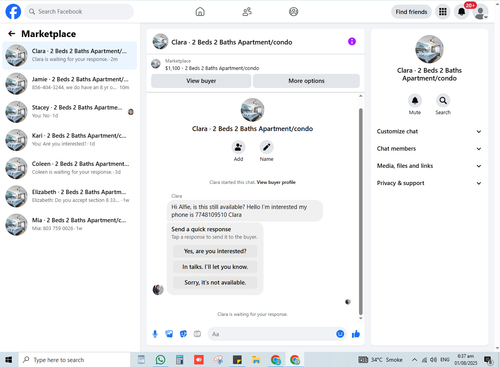Open the Windows Start menu
Image resolution: width=500 pixels, height=367 pixels.
coord(9,360)
